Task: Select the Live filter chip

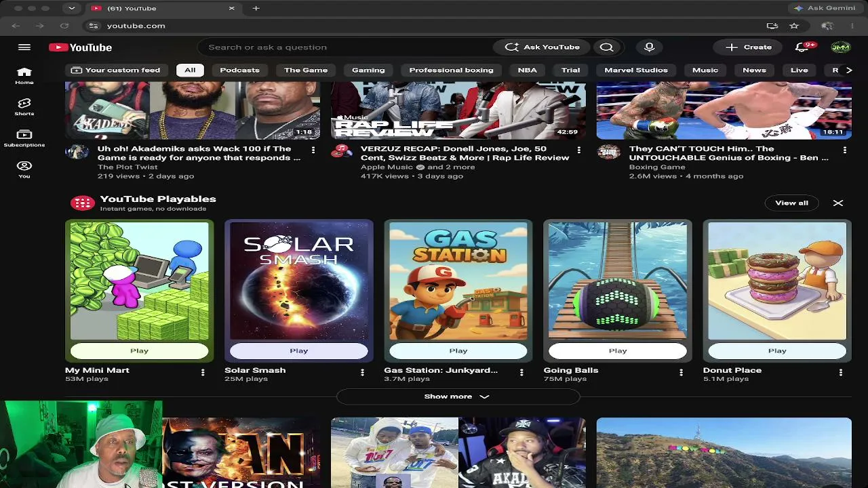Action: click(799, 70)
